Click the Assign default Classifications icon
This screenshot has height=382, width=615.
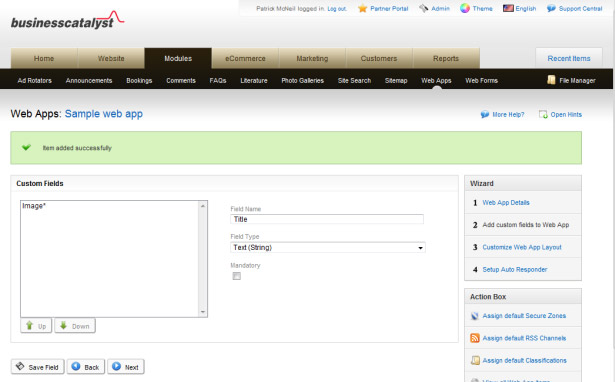pos(475,360)
